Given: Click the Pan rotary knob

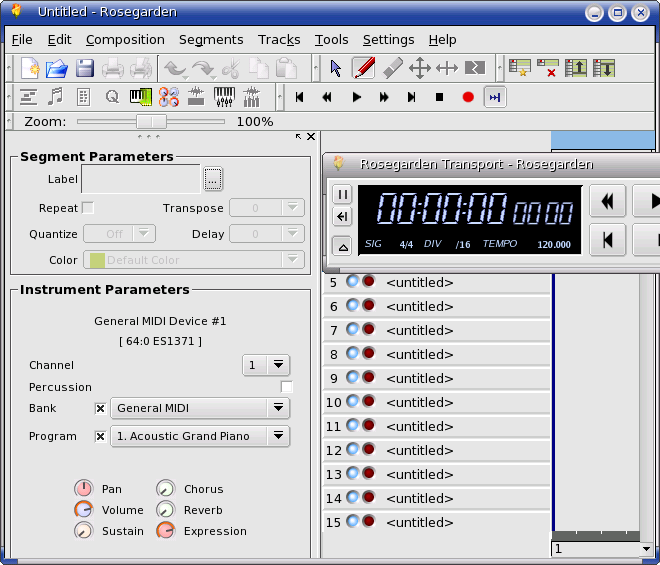Looking at the screenshot, I should click(x=83, y=488).
